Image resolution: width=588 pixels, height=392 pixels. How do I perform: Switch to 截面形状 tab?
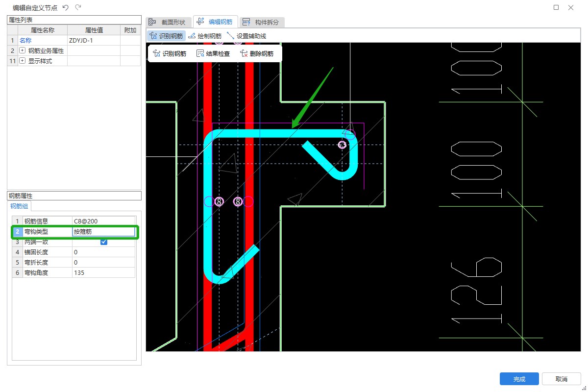click(168, 22)
